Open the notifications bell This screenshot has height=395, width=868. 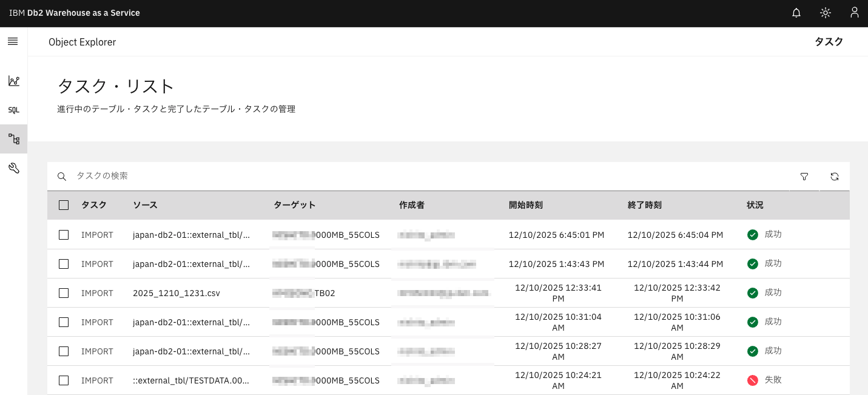(x=796, y=13)
